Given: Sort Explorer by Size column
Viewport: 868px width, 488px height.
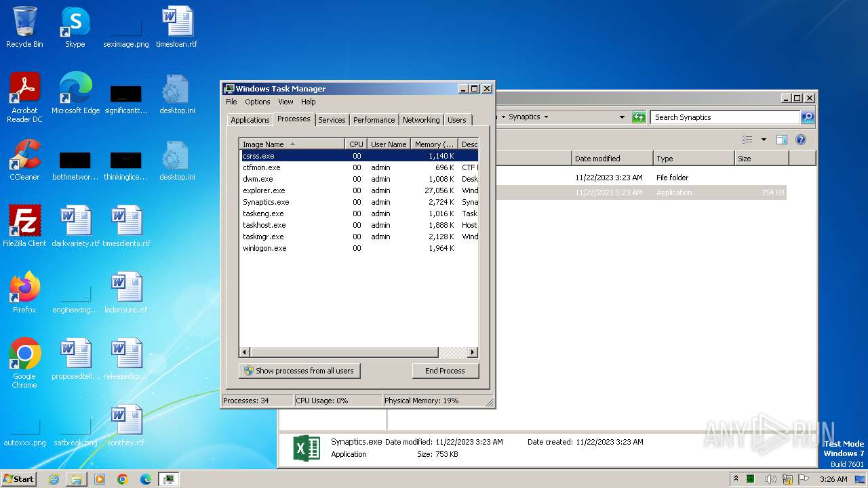Looking at the screenshot, I should click(761, 159).
